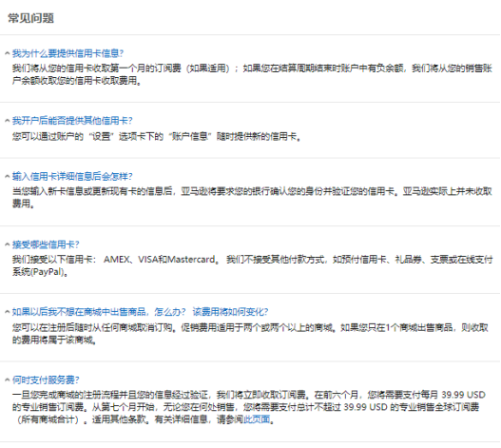501x448 pixels.
Task: Follow the 此页面 link for details
Action: click(257, 419)
